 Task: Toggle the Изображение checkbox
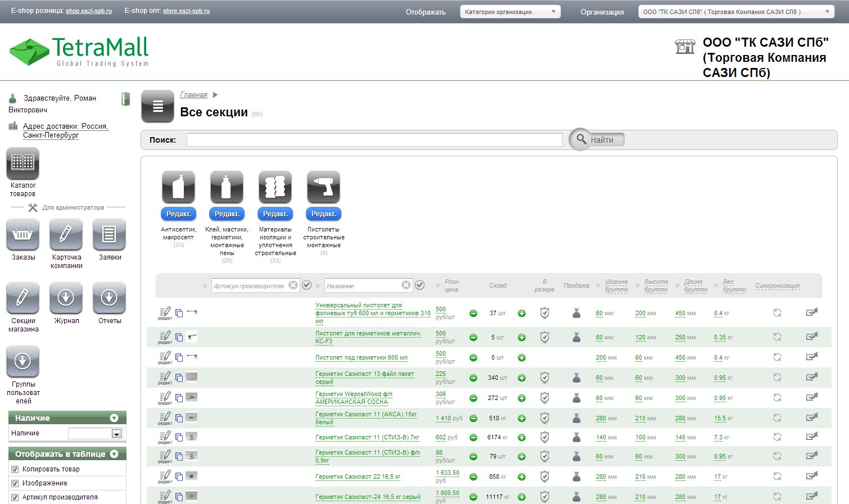pos(15,483)
